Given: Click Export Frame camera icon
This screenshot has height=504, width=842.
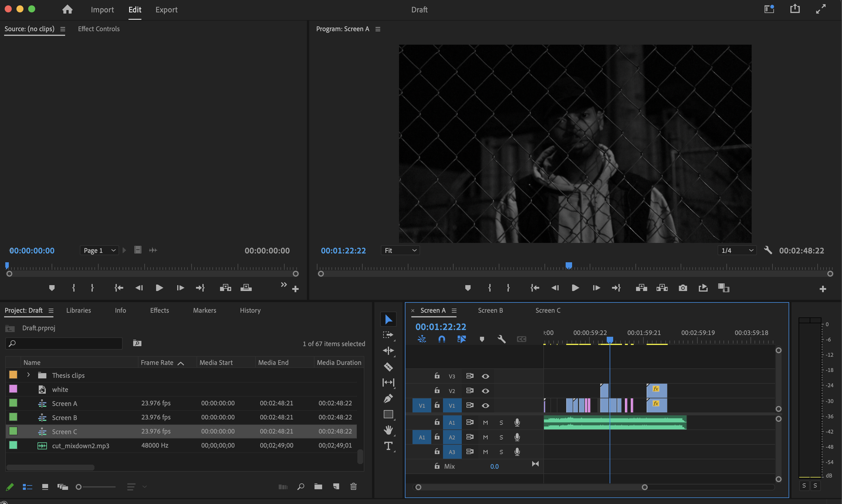Looking at the screenshot, I should (683, 288).
